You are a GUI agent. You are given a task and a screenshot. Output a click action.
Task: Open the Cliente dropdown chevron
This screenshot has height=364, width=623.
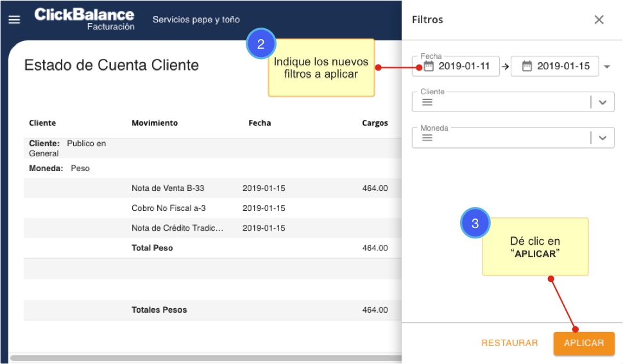(602, 102)
